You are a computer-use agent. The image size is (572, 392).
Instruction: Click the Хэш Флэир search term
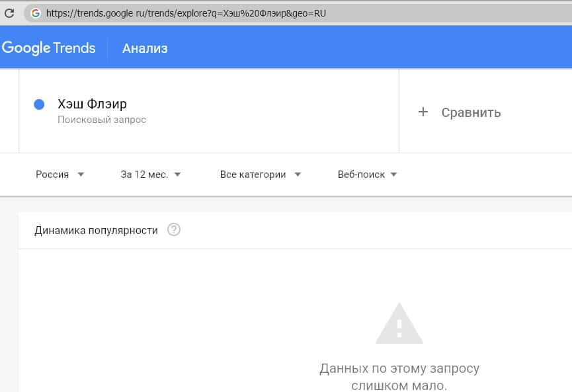[92, 104]
